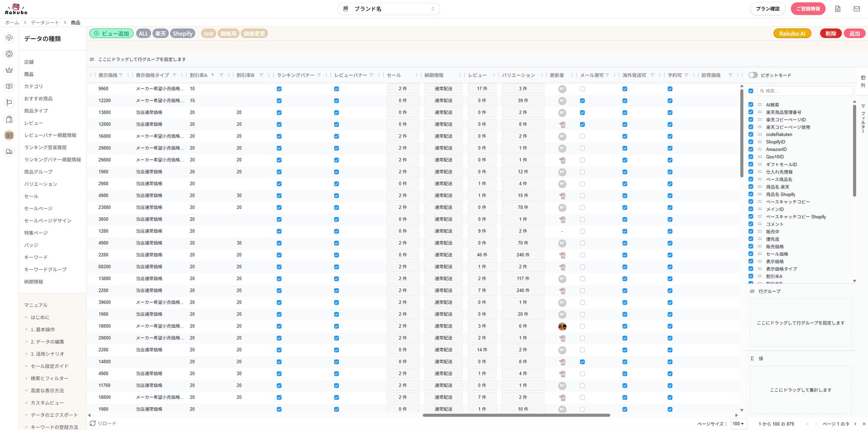Screen dimensions: 868x430
Task: Click filter icon on 卸売価格 column
Action: 730,75
